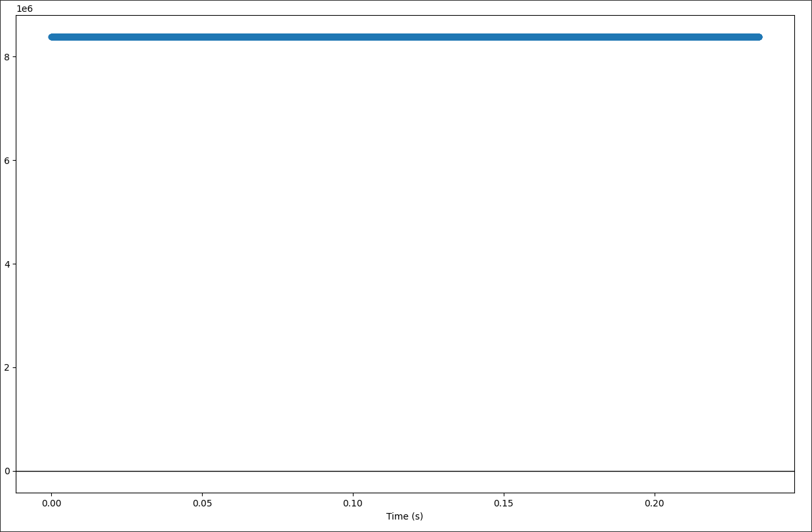This screenshot has width=812, height=532.
Task: Click the thick blue data line
Action: [x=405, y=37]
